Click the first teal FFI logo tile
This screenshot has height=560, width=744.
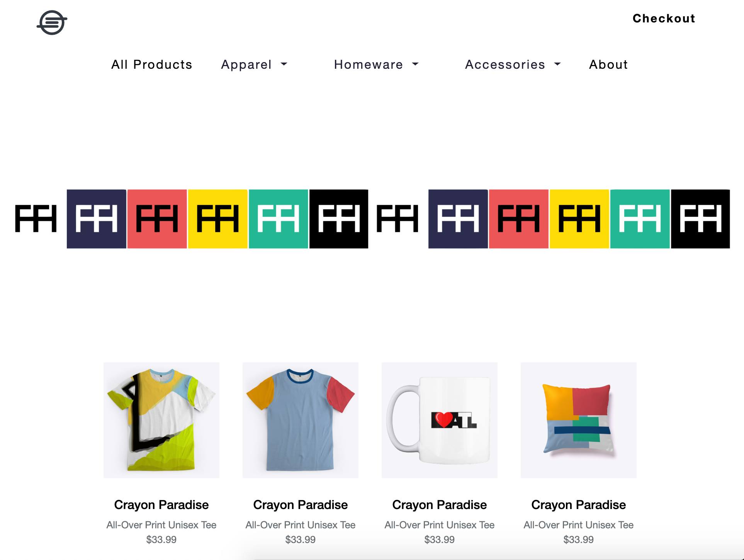tap(279, 219)
